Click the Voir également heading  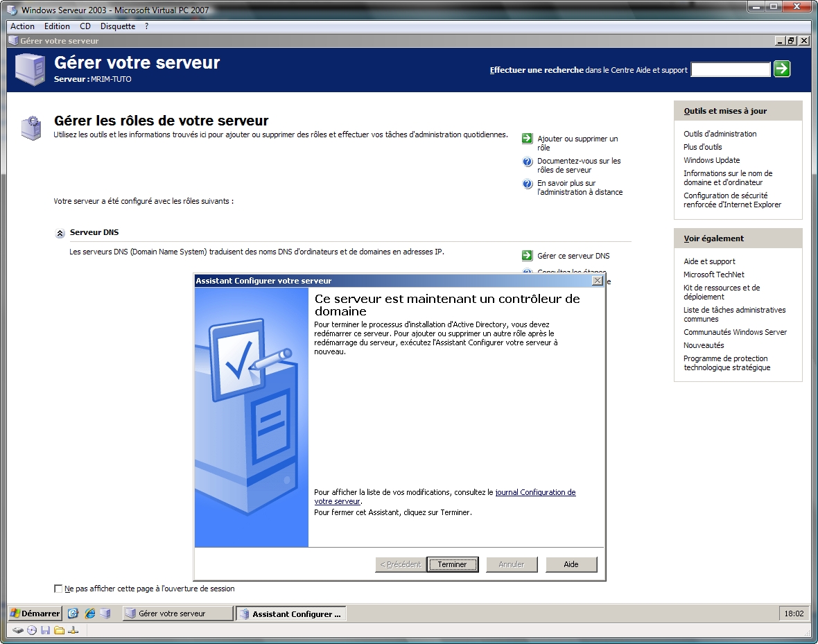713,238
